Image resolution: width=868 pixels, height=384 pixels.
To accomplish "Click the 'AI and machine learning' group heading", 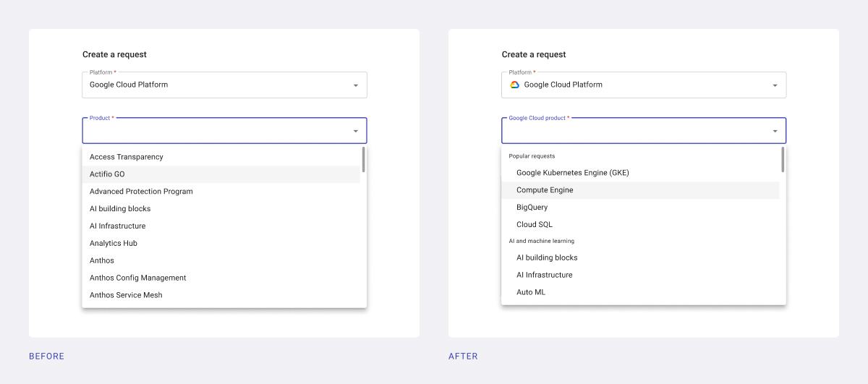I will click(x=542, y=241).
